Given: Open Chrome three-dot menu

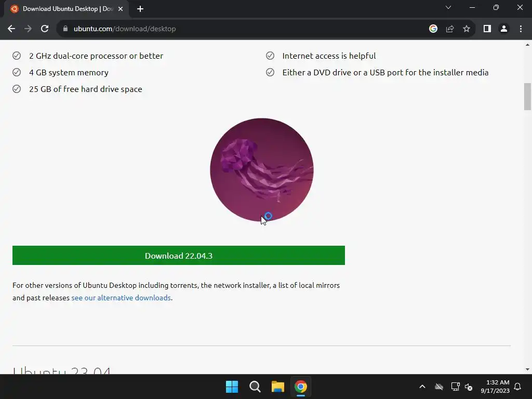Looking at the screenshot, I should pyautogui.click(x=521, y=29).
